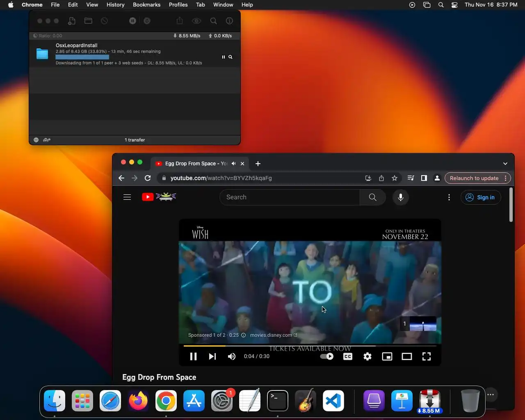The width and height of the screenshot is (525, 420).
Task: Open movies.disney.com ad link
Action: pyautogui.click(x=274, y=335)
